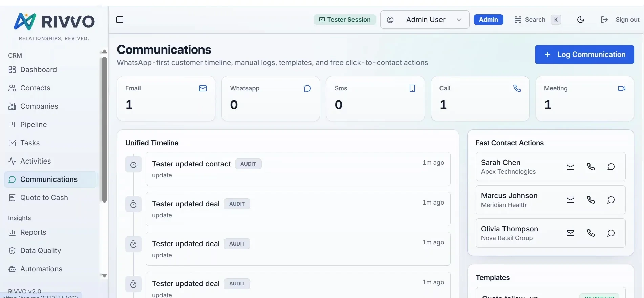Click the Meeting video camera icon
The image size is (644, 298).
pyautogui.click(x=622, y=88)
